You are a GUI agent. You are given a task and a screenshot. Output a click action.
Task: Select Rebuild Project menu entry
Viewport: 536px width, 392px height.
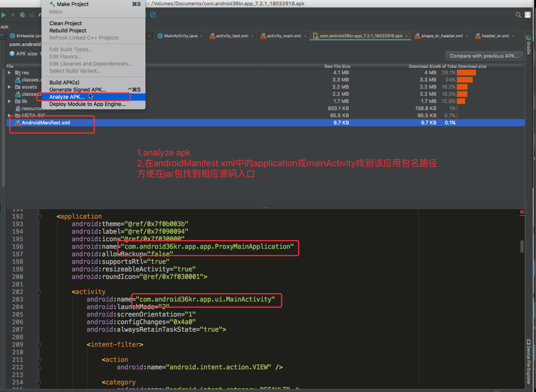tap(93, 31)
